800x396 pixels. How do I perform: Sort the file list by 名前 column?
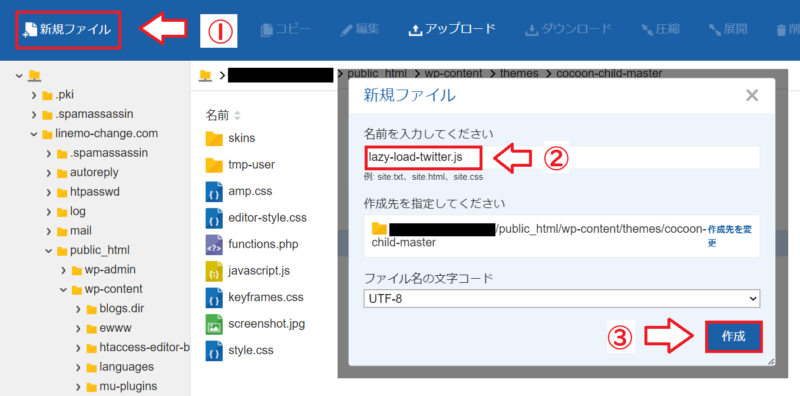click(222, 115)
